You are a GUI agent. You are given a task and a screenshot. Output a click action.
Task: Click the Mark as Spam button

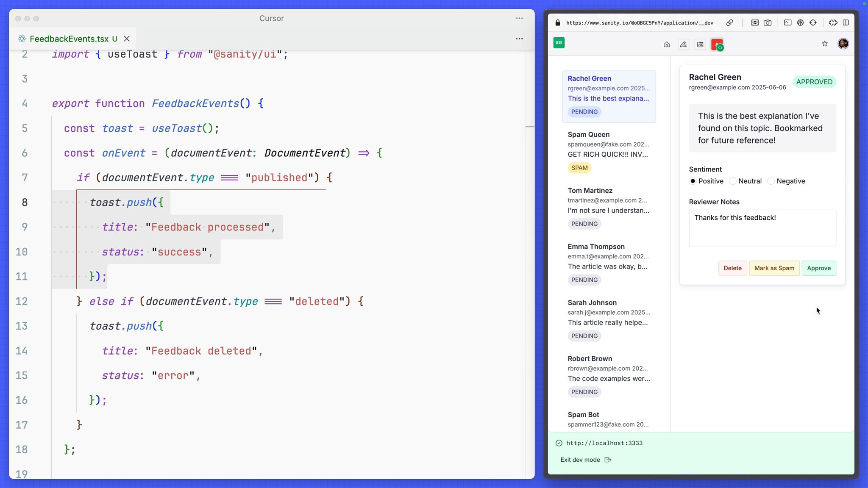pyautogui.click(x=774, y=268)
